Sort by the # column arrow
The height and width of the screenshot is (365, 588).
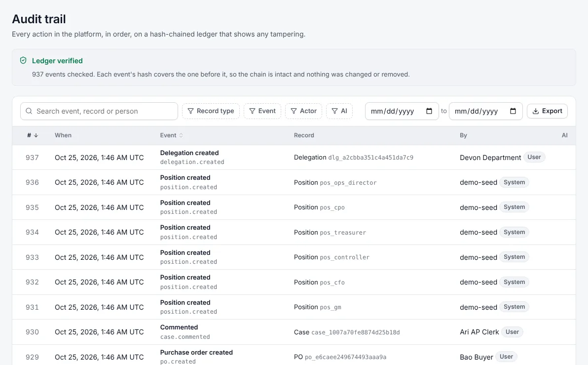tap(36, 135)
